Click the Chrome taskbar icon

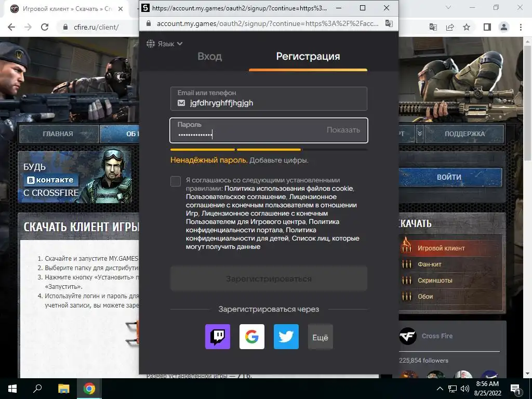89,389
